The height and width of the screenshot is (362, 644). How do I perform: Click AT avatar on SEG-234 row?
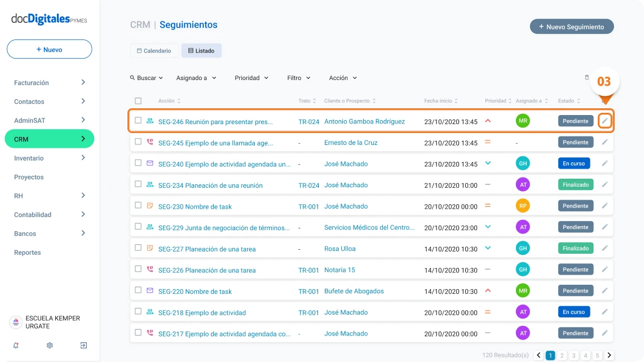coord(523,184)
